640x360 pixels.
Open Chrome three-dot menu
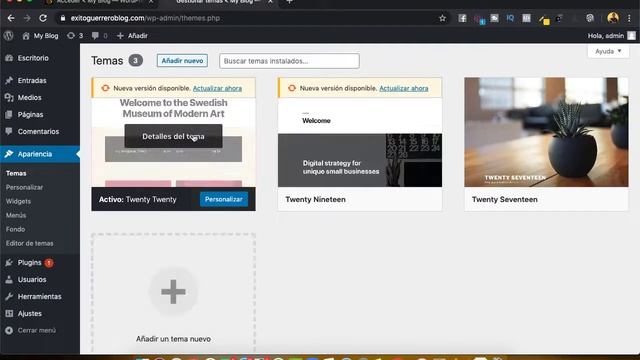[x=629, y=18]
